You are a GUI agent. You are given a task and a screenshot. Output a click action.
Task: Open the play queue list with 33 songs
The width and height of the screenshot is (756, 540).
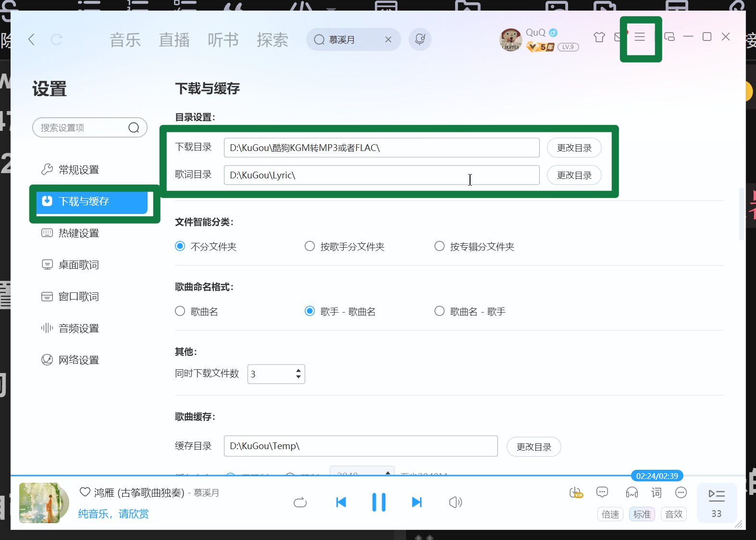point(717,503)
